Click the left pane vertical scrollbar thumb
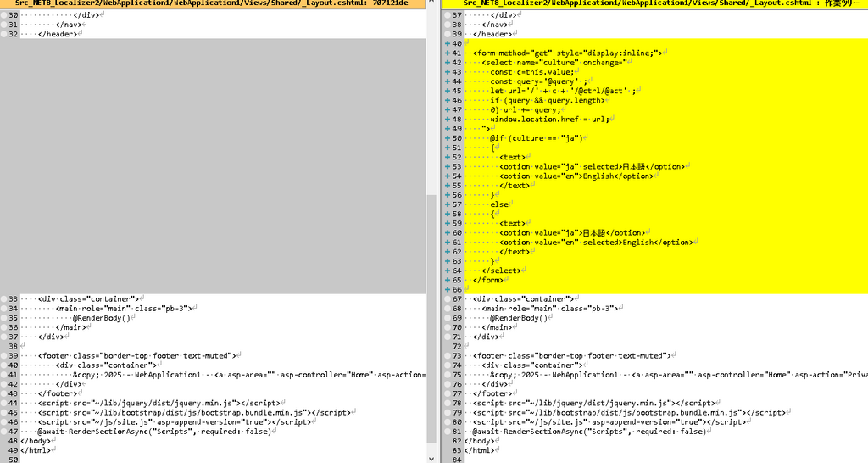This screenshot has width=868, height=463. (x=431, y=319)
